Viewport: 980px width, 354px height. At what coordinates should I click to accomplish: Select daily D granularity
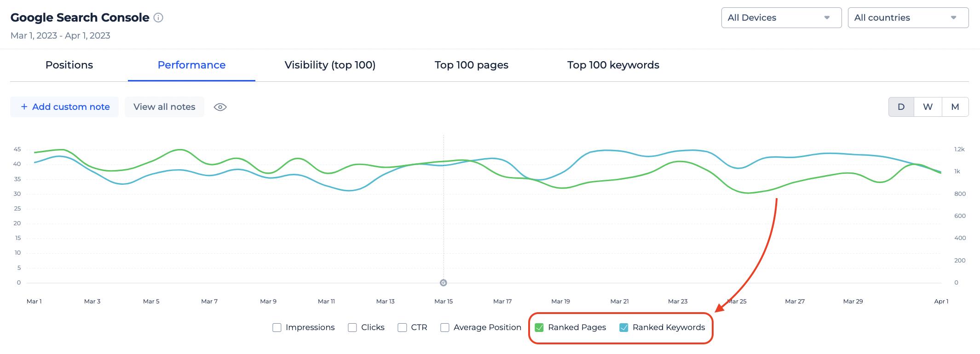(901, 107)
